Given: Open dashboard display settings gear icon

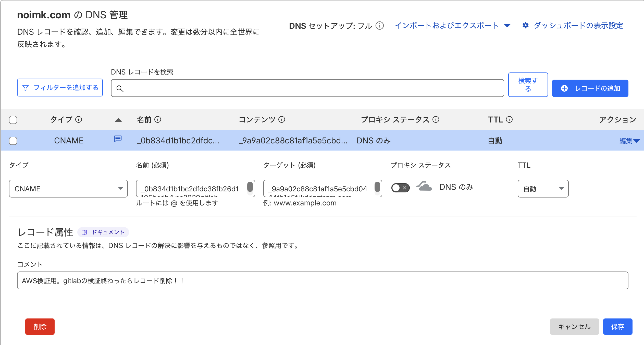Looking at the screenshot, I should point(526,26).
